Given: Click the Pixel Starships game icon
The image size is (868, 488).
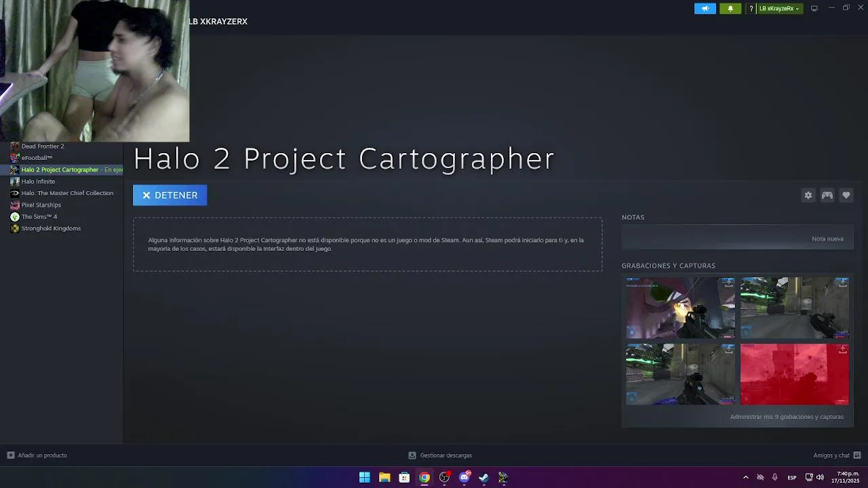Looking at the screenshot, I should pos(15,205).
